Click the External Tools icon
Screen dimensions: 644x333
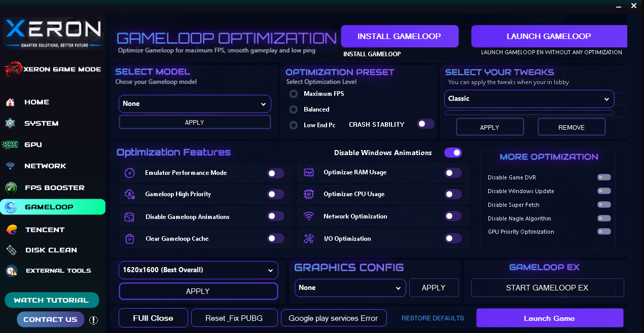coord(11,271)
